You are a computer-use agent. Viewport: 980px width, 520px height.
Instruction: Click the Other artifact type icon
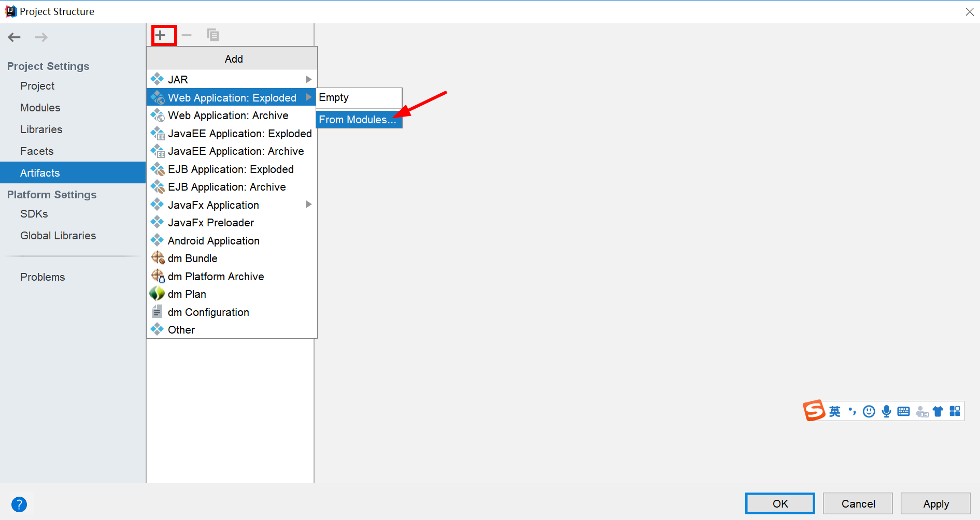pos(157,329)
